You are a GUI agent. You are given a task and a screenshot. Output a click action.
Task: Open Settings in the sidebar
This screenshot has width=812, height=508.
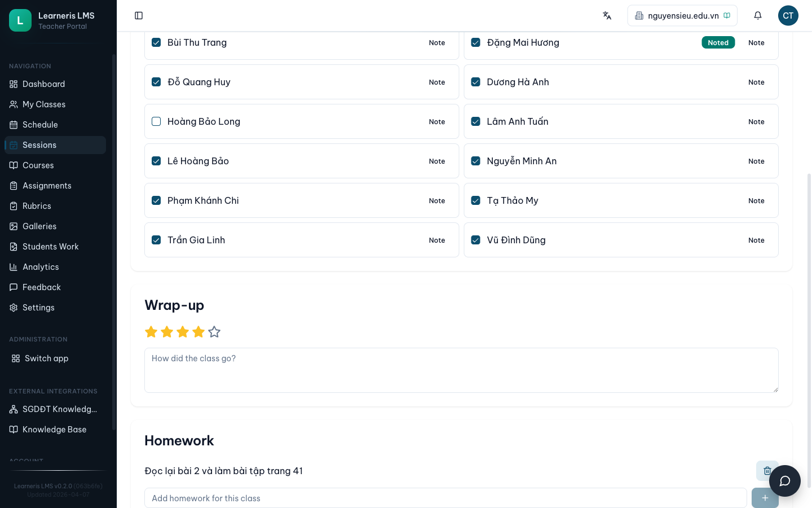[x=55, y=308]
